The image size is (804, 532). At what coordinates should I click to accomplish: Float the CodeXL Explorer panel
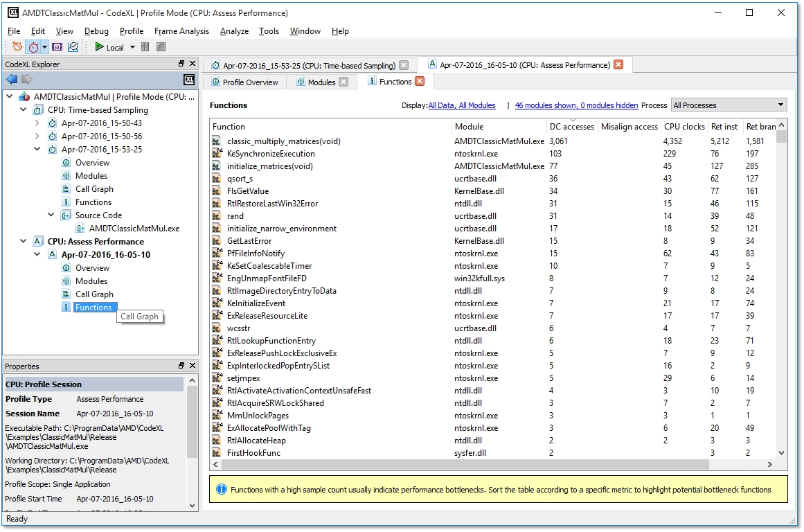[x=181, y=64]
